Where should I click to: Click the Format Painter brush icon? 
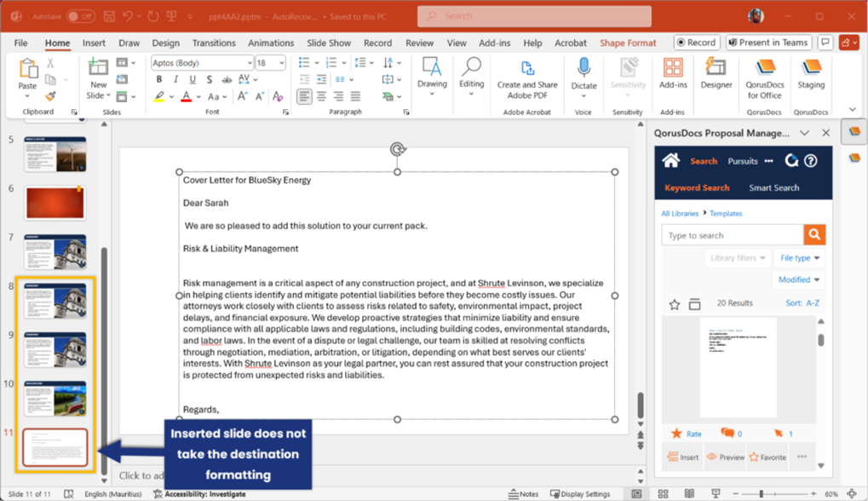click(x=50, y=96)
